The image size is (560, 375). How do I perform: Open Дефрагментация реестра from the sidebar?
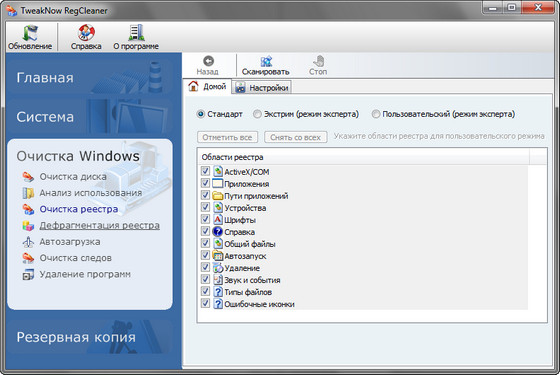pos(99,225)
